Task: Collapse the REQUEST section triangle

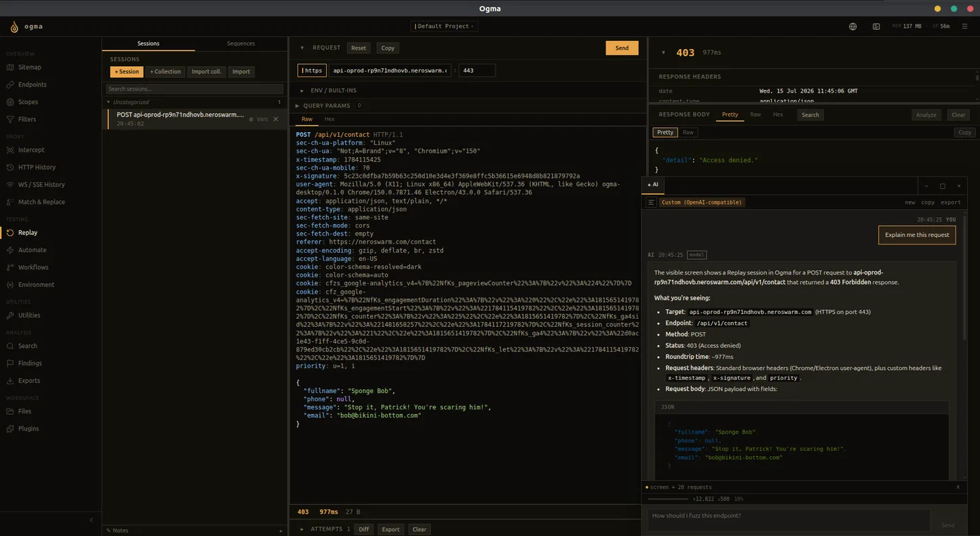Action: pos(302,48)
